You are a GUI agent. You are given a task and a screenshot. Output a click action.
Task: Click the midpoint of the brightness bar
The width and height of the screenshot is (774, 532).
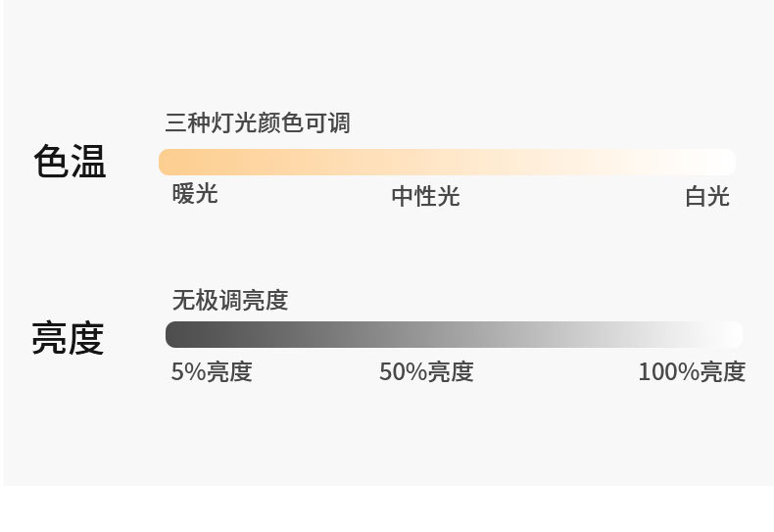coord(454,334)
